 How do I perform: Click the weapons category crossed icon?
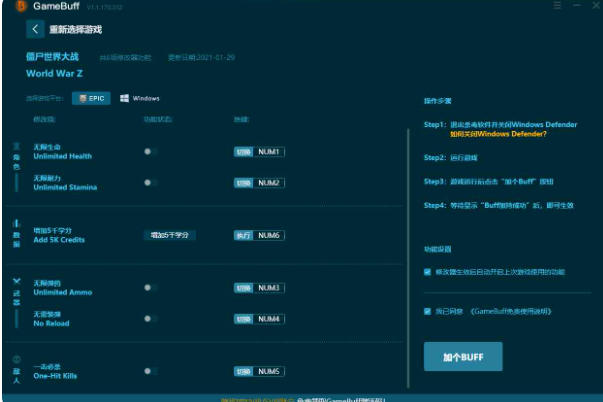click(x=17, y=281)
